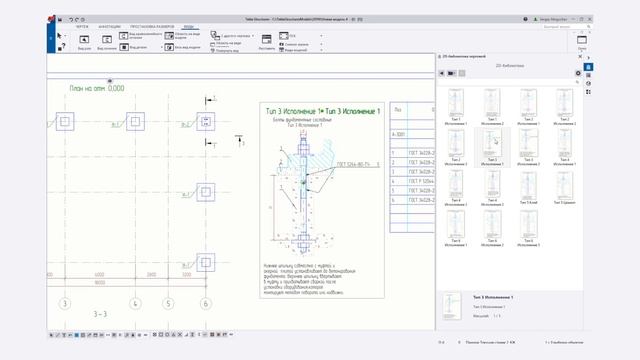This screenshot has height=360, width=640.
Task: Undo the last action
Action: click(x=71, y=19)
